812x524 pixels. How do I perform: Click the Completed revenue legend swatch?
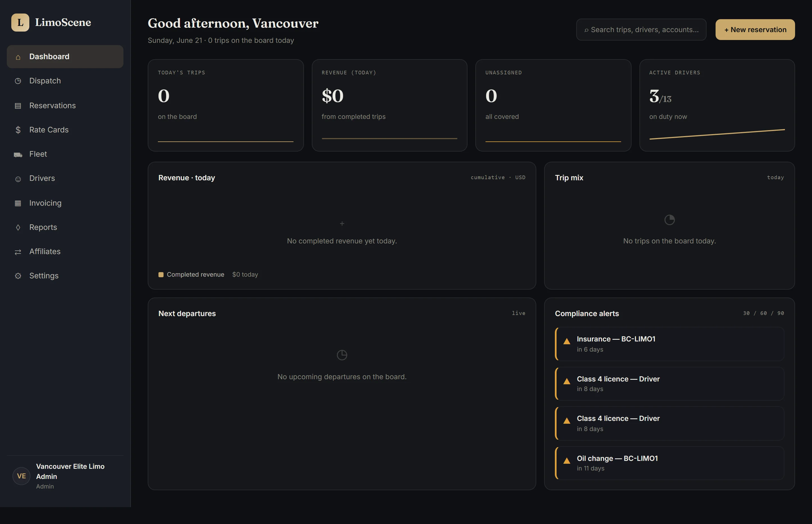coord(161,275)
